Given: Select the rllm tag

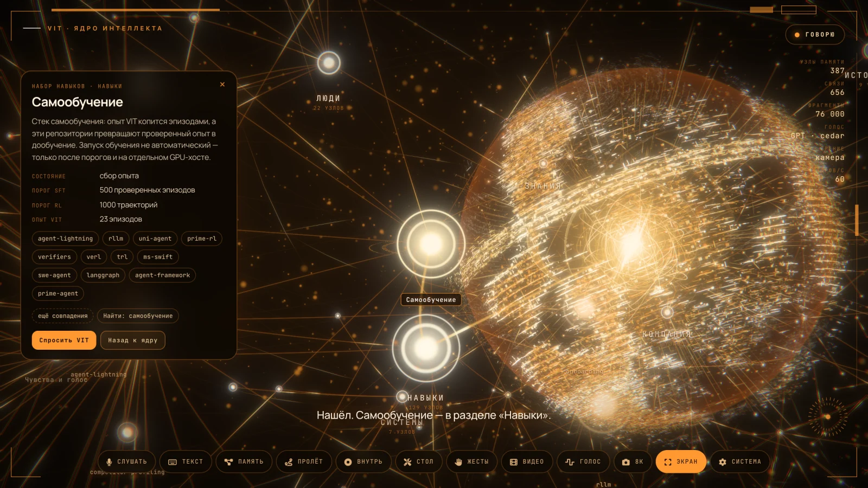Looking at the screenshot, I should pos(116,239).
